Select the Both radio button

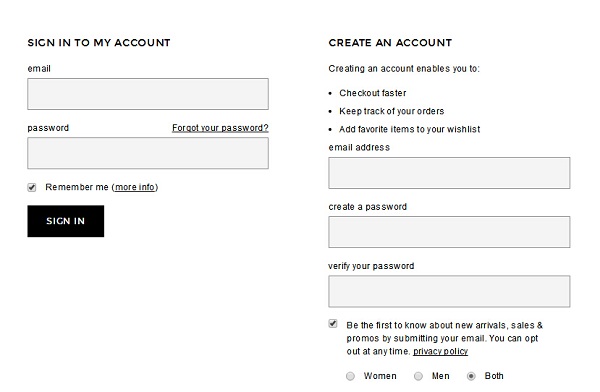tap(471, 376)
